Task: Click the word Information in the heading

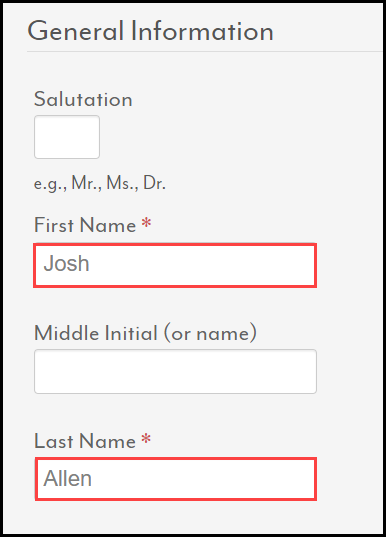Action: 202,31
